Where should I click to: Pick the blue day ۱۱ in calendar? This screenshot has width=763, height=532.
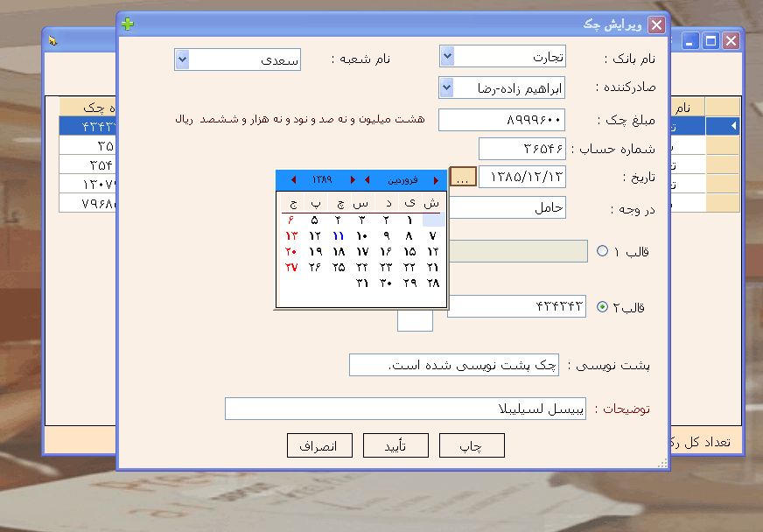[339, 236]
